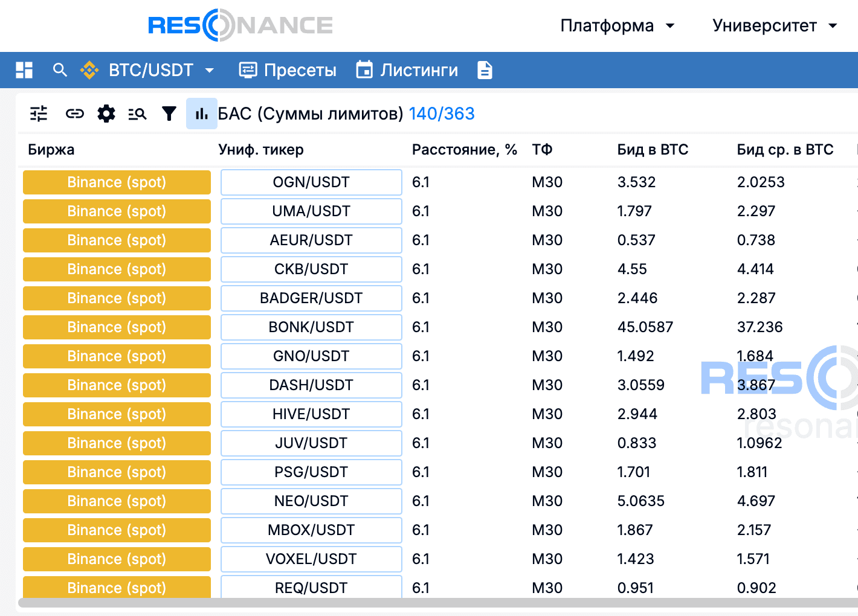Sort by the ТФ column header
The width and height of the screenshot is (858, 616).
click(542, 150)
